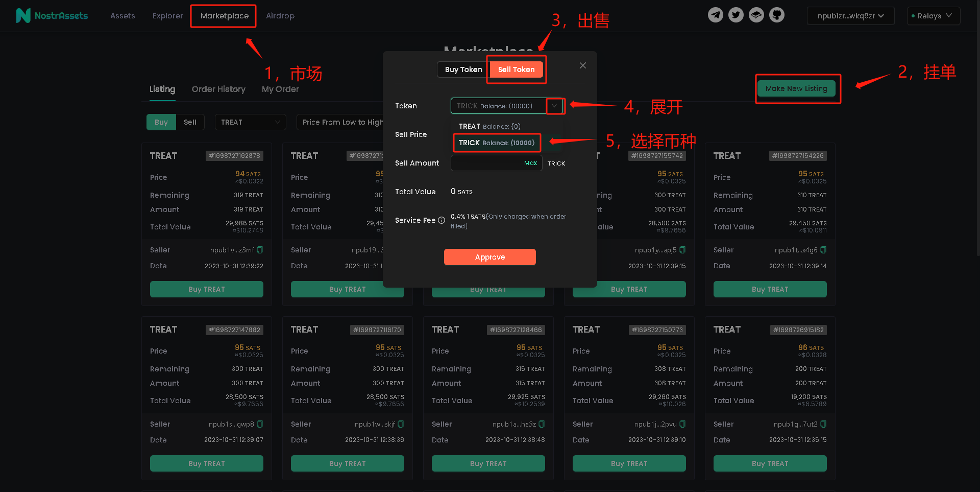This screenshot has height=492, width=980.
Task: Copy seller address npub1w...skjf
Action: pos(401,424)
